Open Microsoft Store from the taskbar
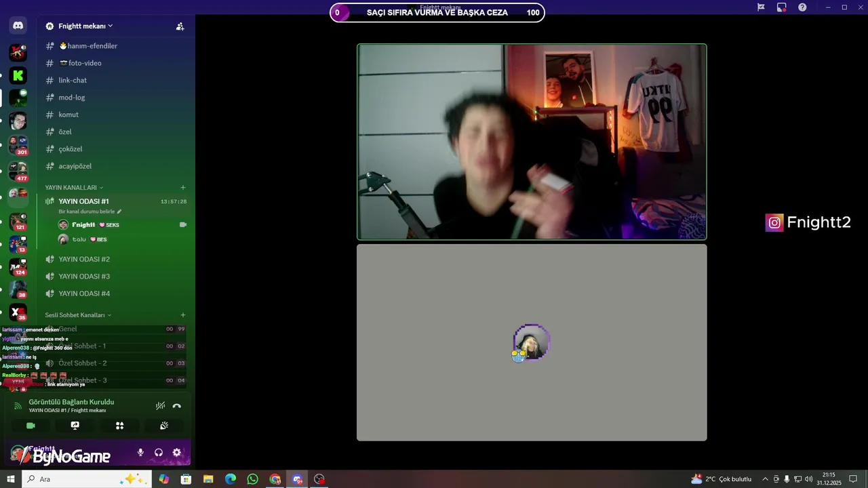The width and height of the screenshot is (868, 488). point(186,479)
